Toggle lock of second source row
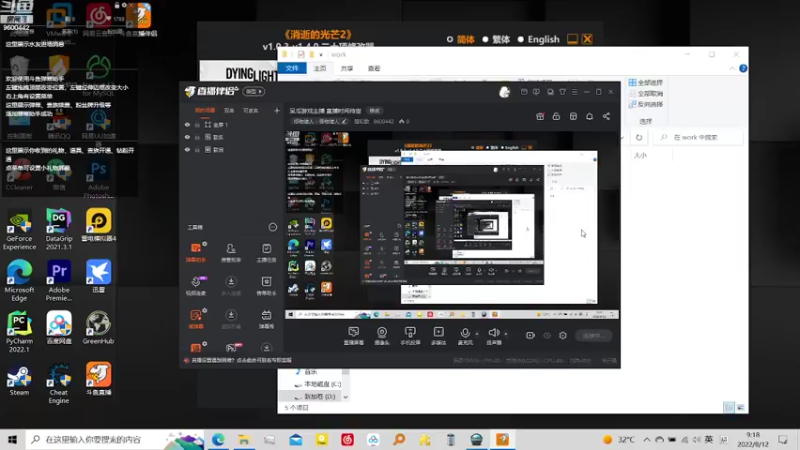Image resolution: width=800 pixels, height=450 pixels. tap(197, 137)
